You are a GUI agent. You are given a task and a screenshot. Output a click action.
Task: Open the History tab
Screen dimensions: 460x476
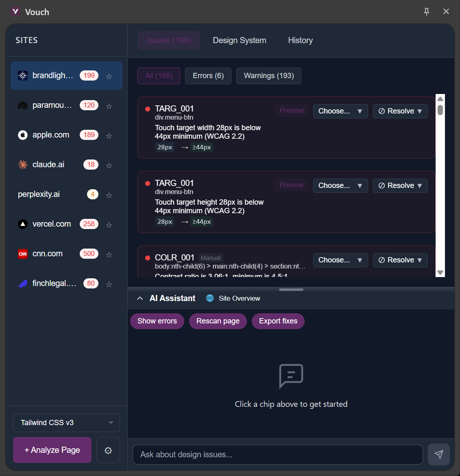pyautogui.click(x=300, y=40)
